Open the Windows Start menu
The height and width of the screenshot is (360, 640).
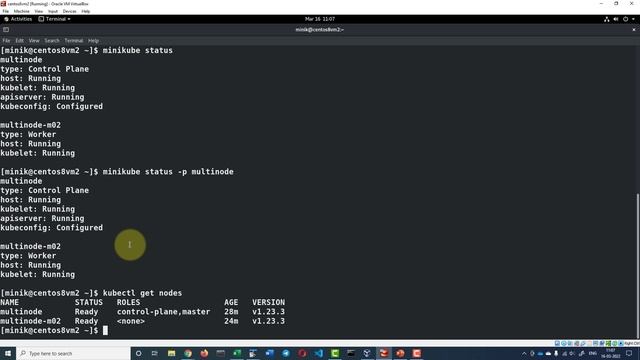coord(8,353)
